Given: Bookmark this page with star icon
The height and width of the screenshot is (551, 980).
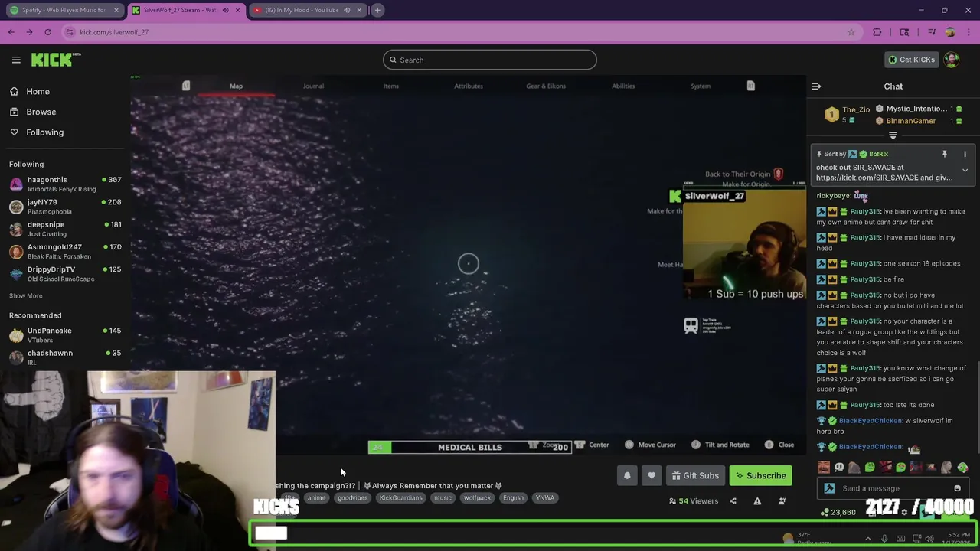Looking at the screenshot, I should tap(851, 32).
